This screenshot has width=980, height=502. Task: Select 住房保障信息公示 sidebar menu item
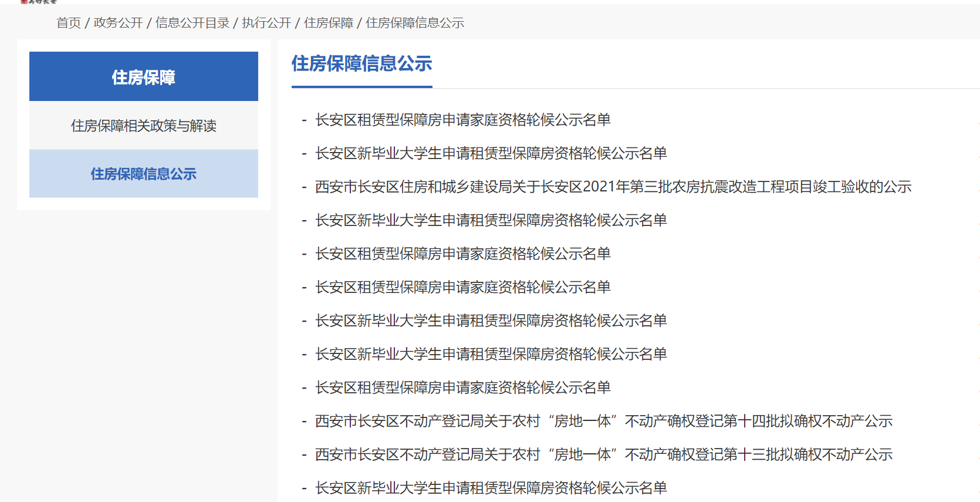(x=144, y=174)
